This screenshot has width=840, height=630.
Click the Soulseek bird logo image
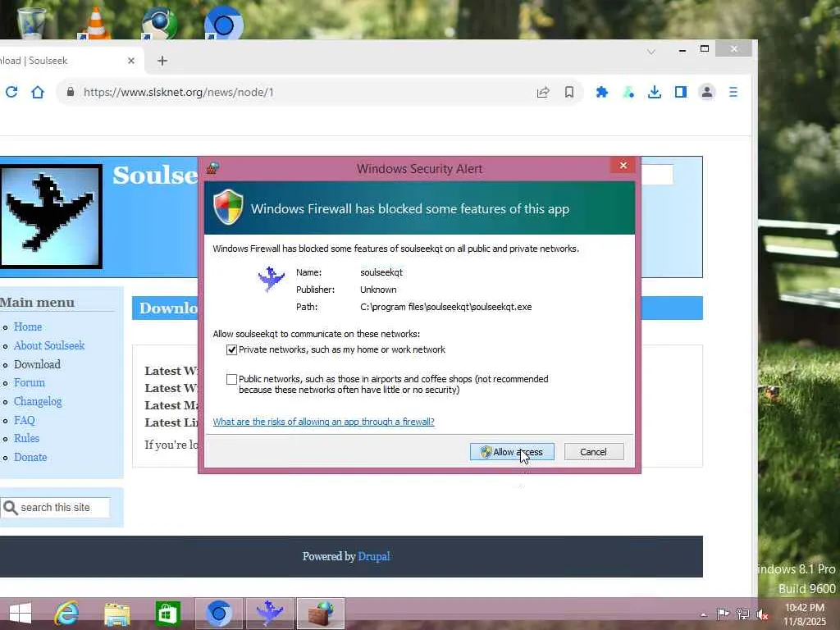point(50,217)
